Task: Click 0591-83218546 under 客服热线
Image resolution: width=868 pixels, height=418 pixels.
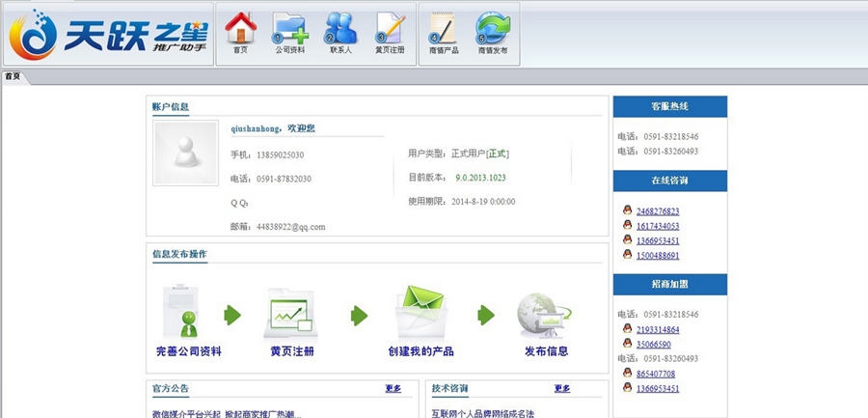Action: pyautogui.click(x=671, y=136)
